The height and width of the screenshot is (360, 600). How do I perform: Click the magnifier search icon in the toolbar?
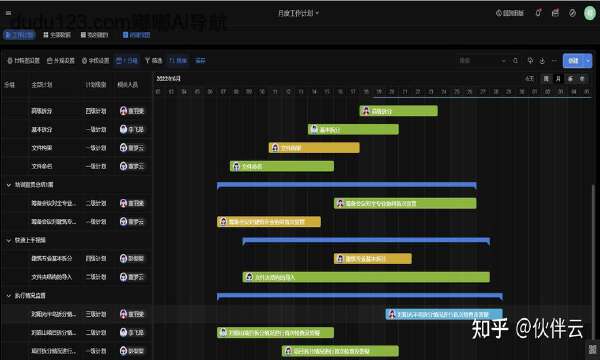coord(515,60)
